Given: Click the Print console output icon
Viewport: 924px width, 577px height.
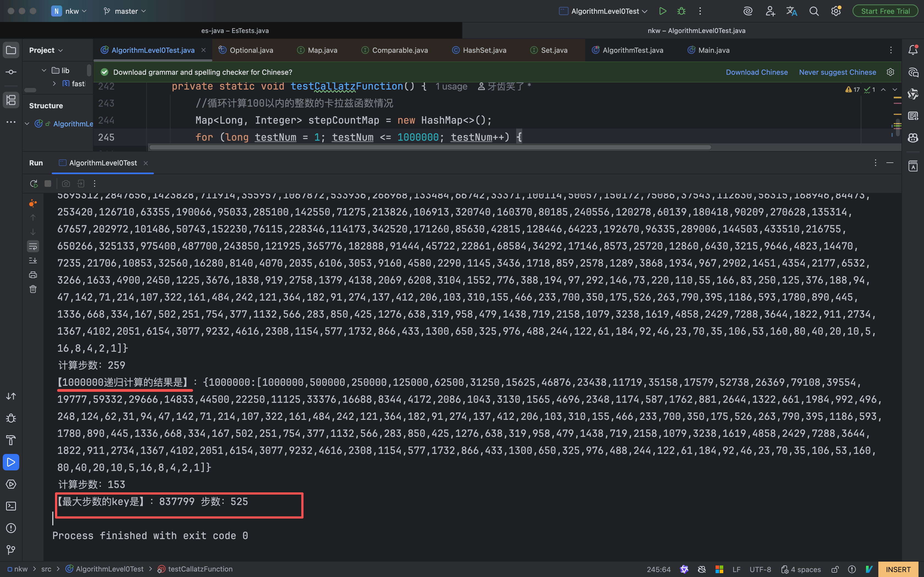Looking at the screenshot, I should 33,275.
